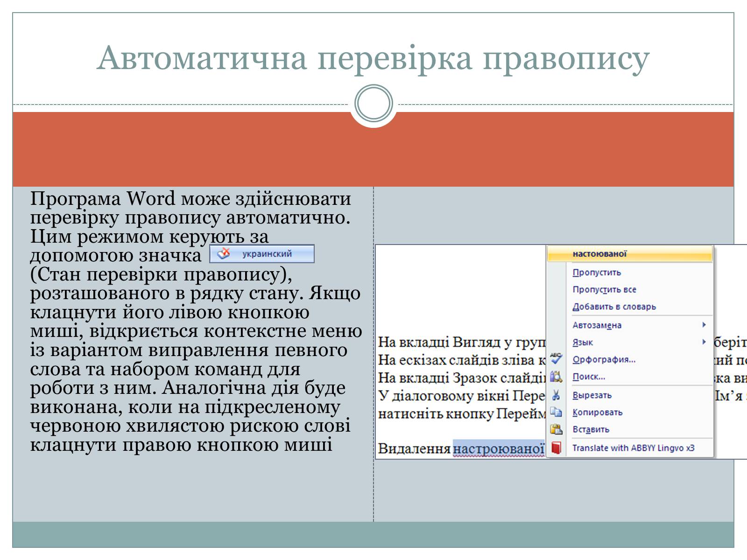Viewport: 747px width, 560px height.
Task: Select the suggested correction настоюваної
Action: pos(630,254)
